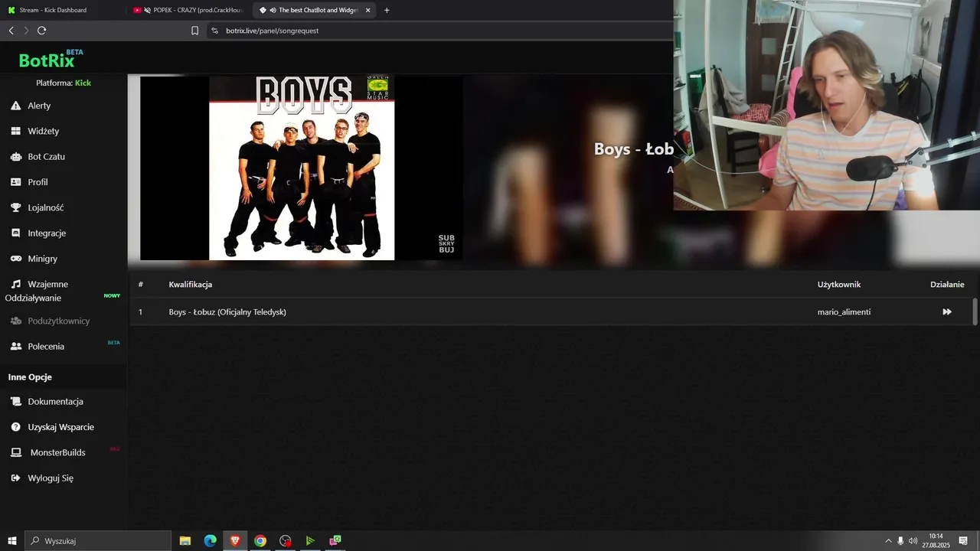This screenshot has width=980, height=551.
Task: Click the mario_alimenti username
Action: pyautogui.click(x=844, y=312)
